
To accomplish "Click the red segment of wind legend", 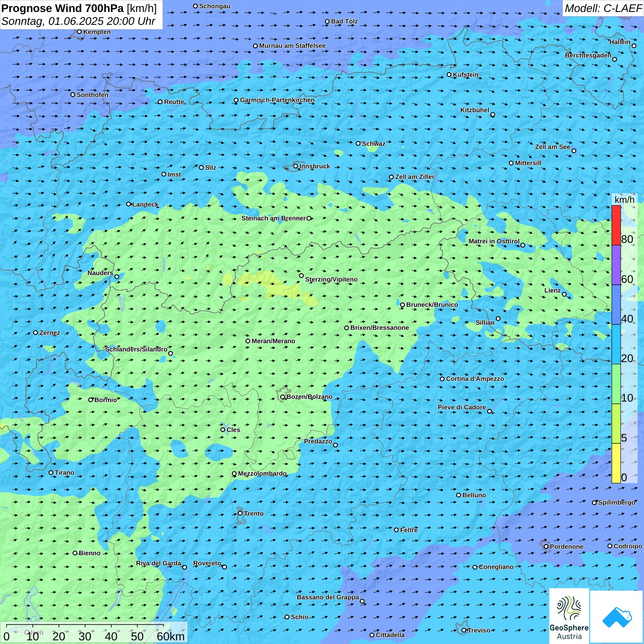I will pyautogui.click(x=616, y=225).
